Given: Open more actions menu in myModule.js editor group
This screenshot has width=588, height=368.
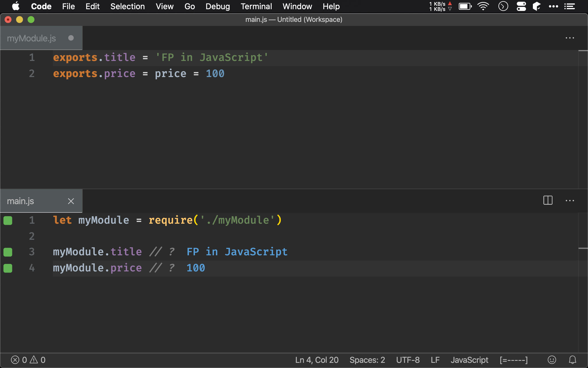Looking at the screenshot, I should click(x=570, y=38).
